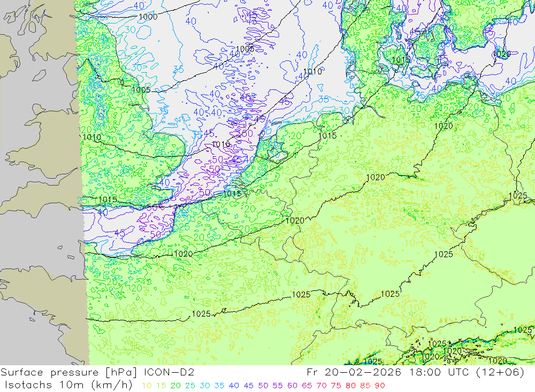Pick the '15' value in Isotachs legend

(162, 386)
